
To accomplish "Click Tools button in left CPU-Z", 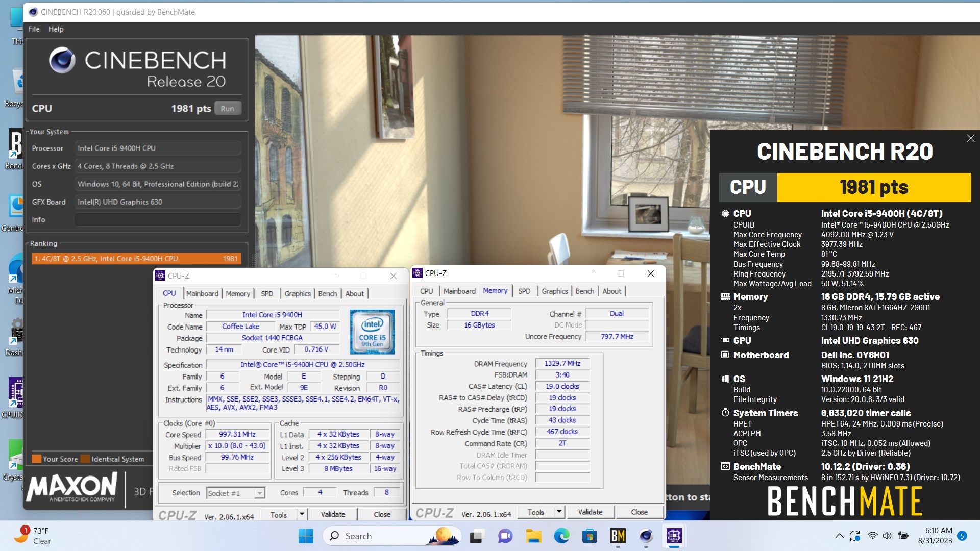I will tap(279, 515).
